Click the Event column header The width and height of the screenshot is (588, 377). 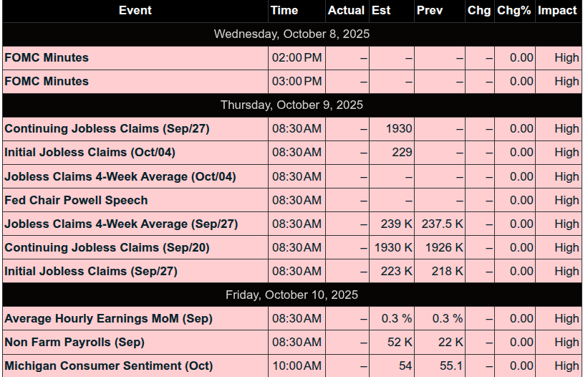pyautogui.click(x=135, y=11)
